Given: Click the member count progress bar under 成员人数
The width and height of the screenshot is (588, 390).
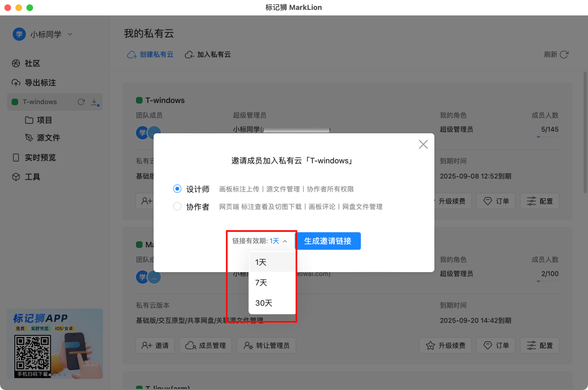Looking at the screenshot, I should coord(547,138).
